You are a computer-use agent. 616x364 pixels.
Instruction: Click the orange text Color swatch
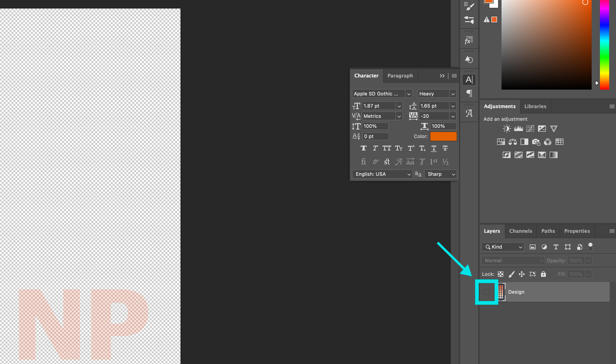(443, 136)
